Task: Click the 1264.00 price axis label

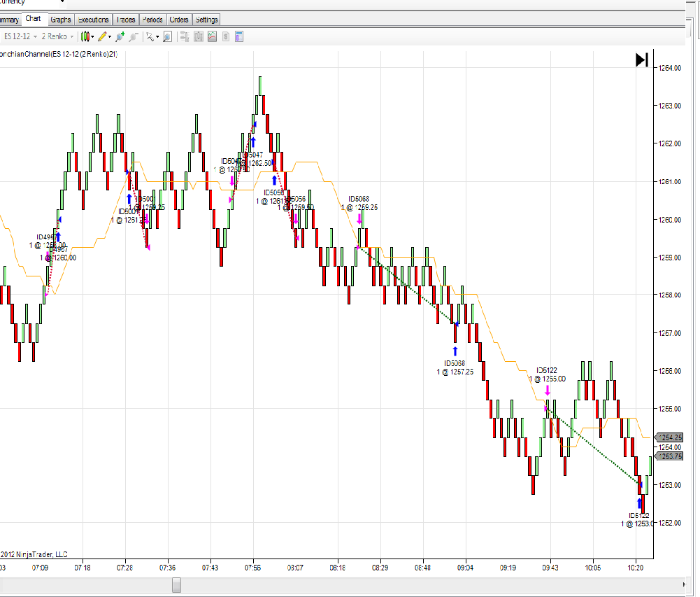Action: pyautogui.click(x=670, y=68)
